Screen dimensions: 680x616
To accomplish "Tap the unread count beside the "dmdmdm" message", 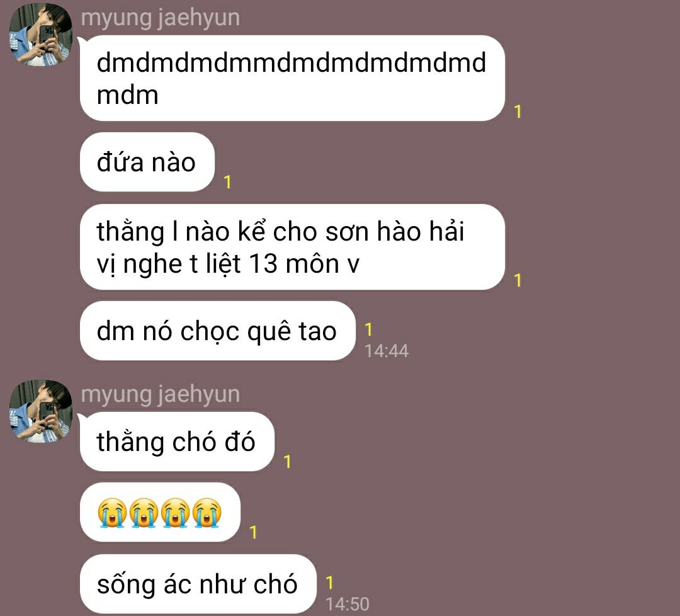I will pyautogui.click(x=518, y=112).
